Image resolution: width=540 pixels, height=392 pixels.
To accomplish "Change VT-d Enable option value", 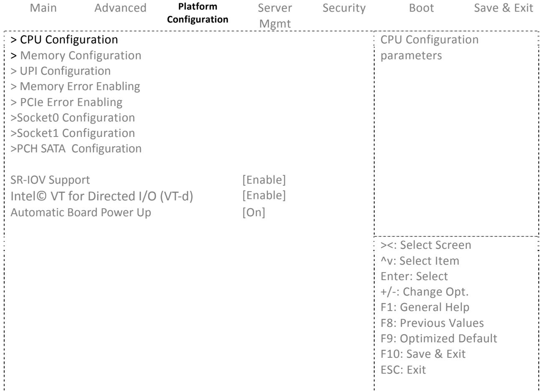I will 264,195.
